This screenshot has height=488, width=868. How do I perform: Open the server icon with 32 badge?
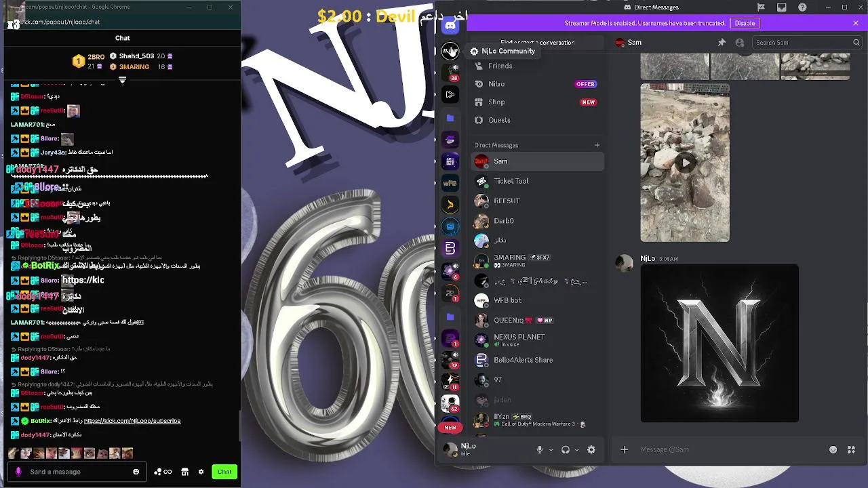[450, 359]
